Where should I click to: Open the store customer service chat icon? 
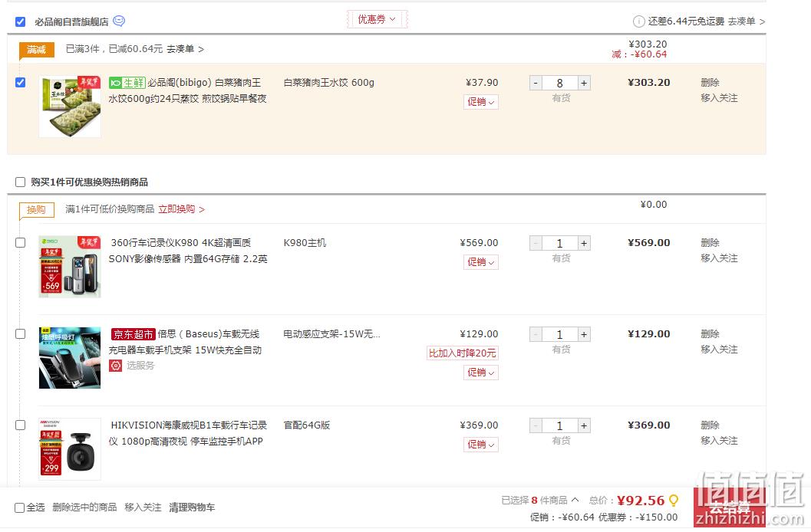click(x=119, y=21)
